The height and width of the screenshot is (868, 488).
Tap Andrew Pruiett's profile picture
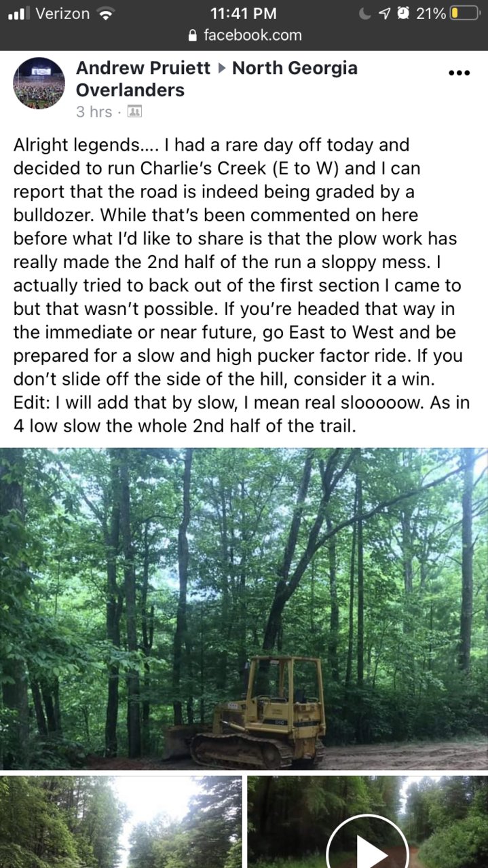pyautogui.click(x=39, y=83)
